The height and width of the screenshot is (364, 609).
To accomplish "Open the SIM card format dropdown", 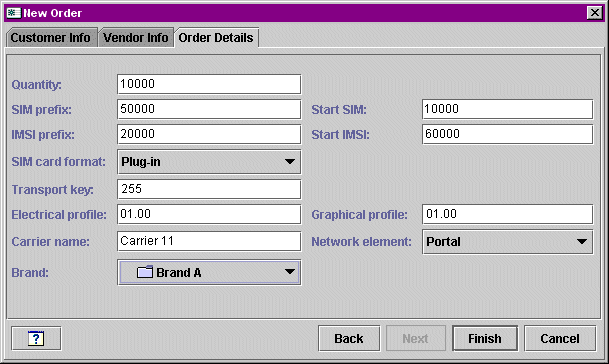I will point(209,162).
